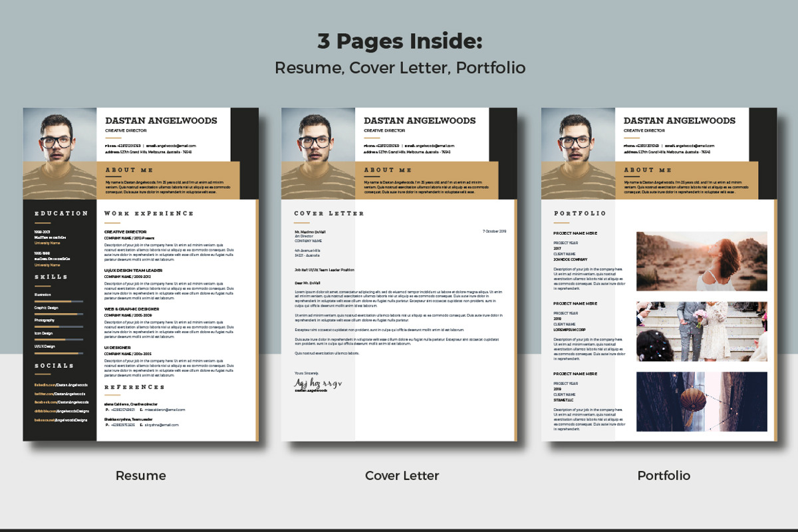Viewport: 798px width, 532px height.
Task: Open the desert woman portfolio image
Action: click(x=702, y=261)
